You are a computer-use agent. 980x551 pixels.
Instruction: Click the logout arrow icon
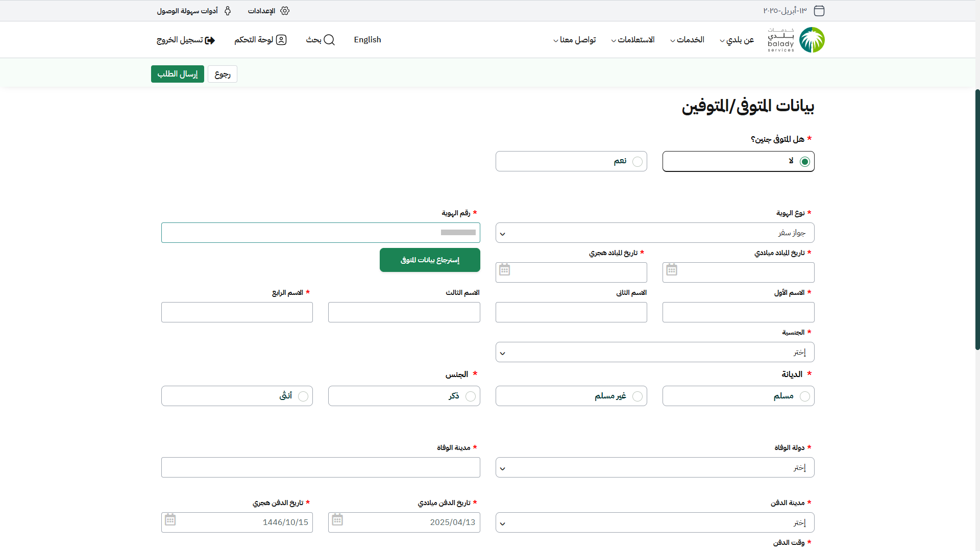[210, 40]
